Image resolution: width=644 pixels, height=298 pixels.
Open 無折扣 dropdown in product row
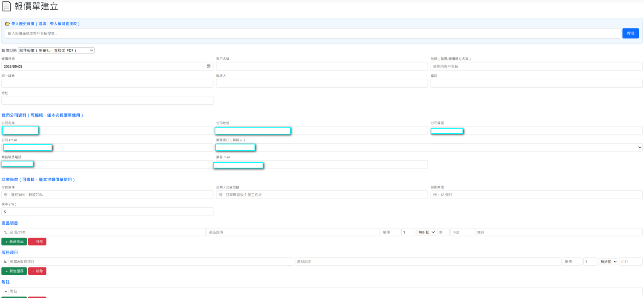[x=426, y=232]
